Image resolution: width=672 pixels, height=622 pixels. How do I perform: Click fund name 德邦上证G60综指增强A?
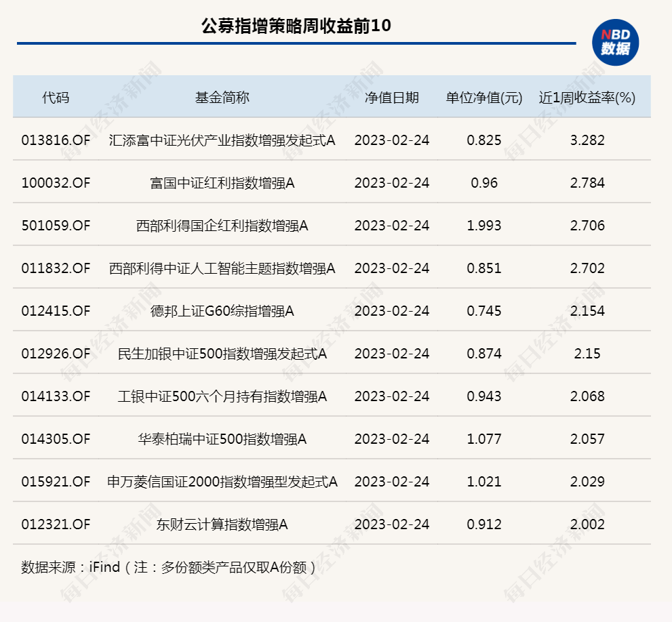222,310
